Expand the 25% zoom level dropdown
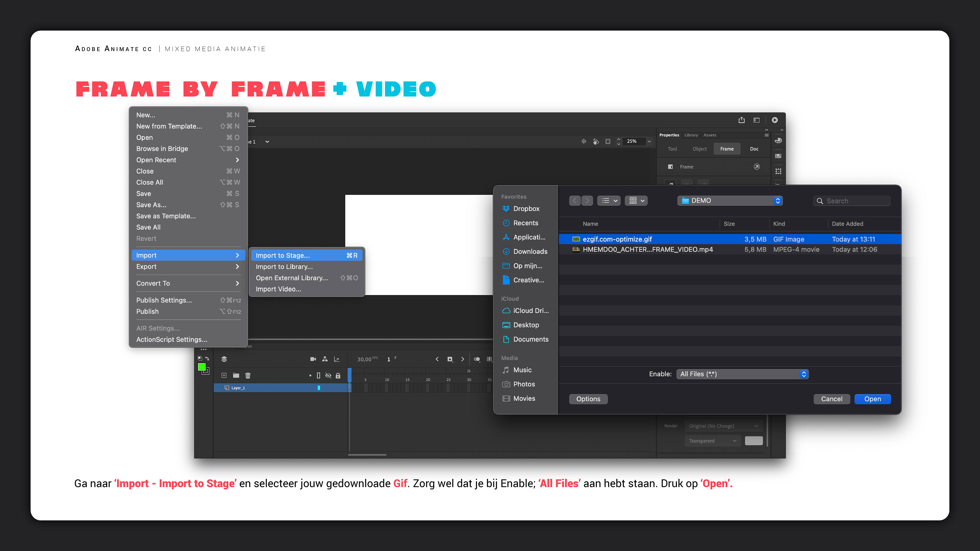 (x=649, y=142)
